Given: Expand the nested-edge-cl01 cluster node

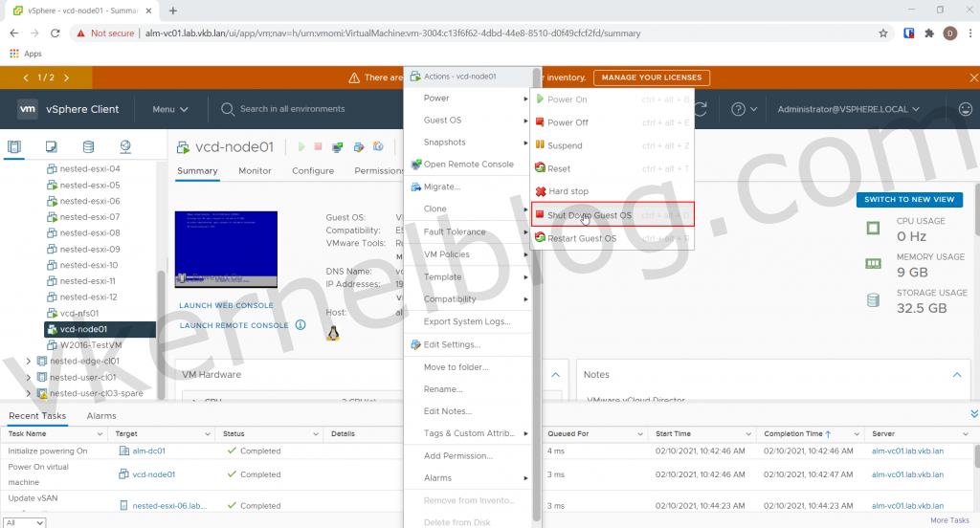Looking at the screenshot, I should [29, 362].
